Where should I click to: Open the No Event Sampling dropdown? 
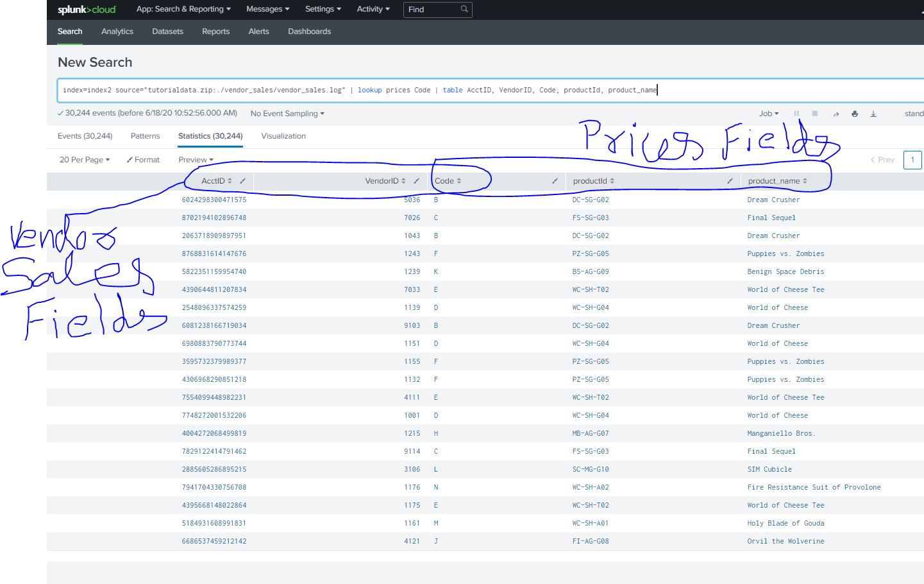pos(286,113)
